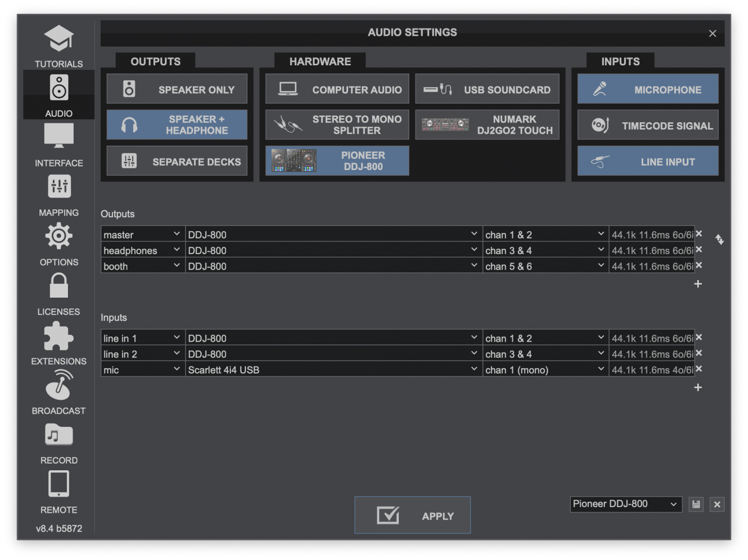This screenshot has width=748, height=560.
Task: Click the v8.4 b5872 version label
Action: pyautogui.click(x=59, y=528)
